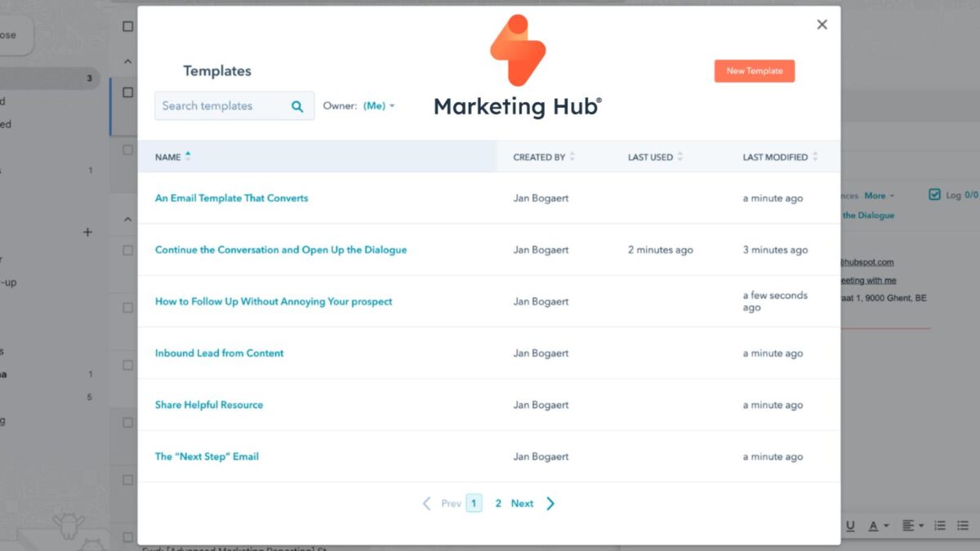
Task: Insert numbered list in compose window
Action: (940, 527)
